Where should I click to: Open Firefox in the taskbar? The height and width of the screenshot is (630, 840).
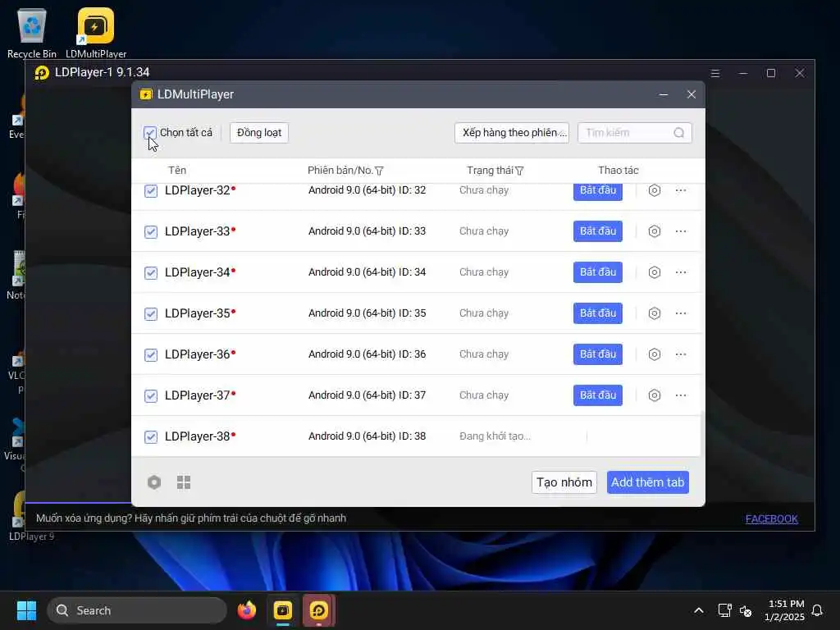(x=247, y=610)
